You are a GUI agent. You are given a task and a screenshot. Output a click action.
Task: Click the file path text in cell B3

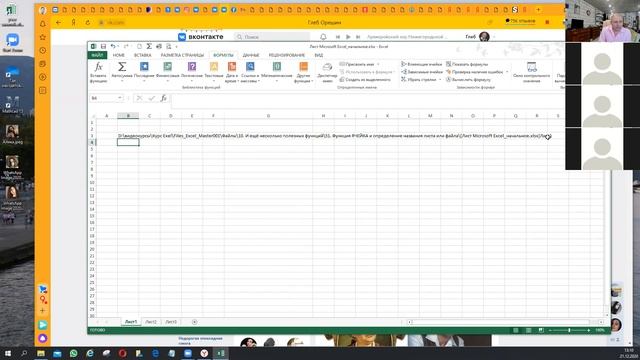(335, 136)
